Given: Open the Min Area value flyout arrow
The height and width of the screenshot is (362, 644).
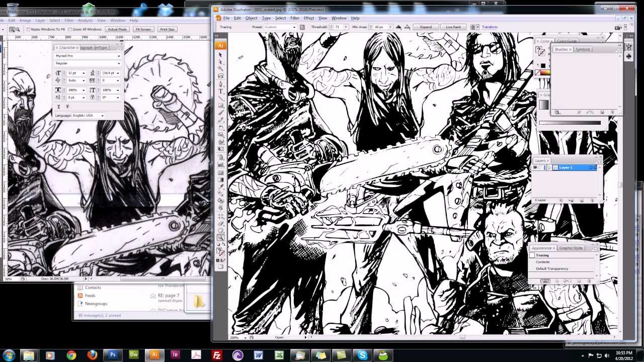Looking at the screenshot, I should point(390,27).
